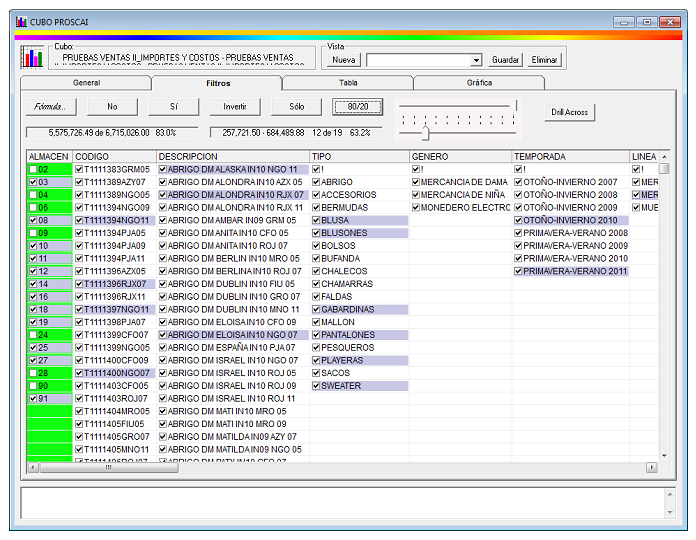Click the Sólo button

[297, 106]
